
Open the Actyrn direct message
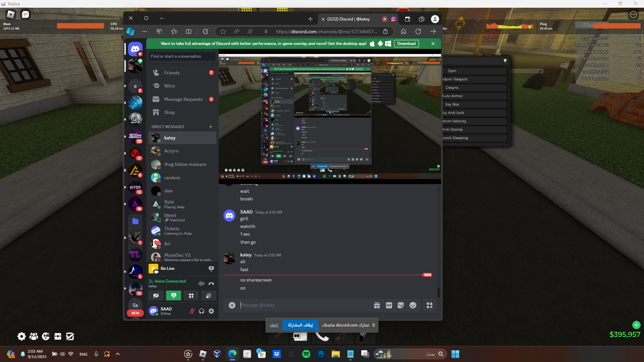[182, 151]
